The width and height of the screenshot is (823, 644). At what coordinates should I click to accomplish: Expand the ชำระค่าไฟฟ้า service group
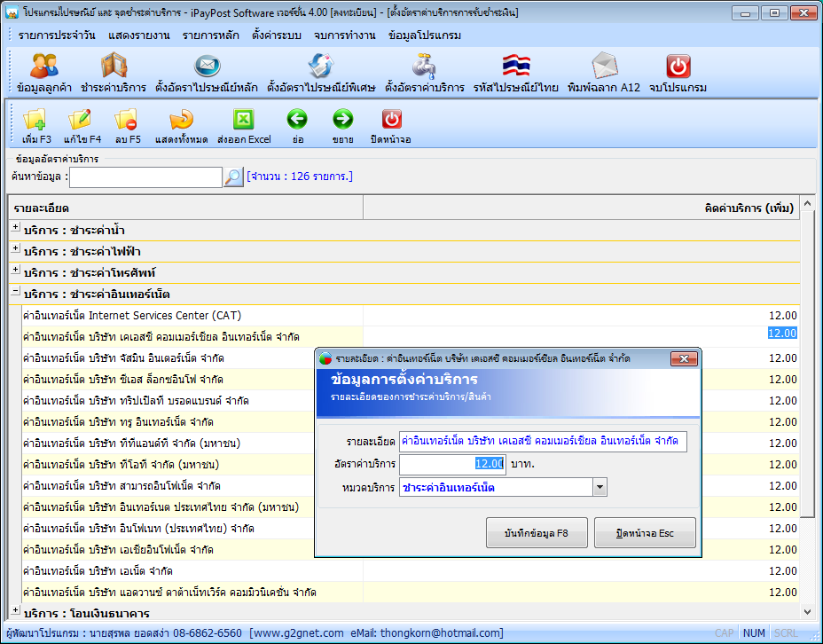tap(16, 248)
